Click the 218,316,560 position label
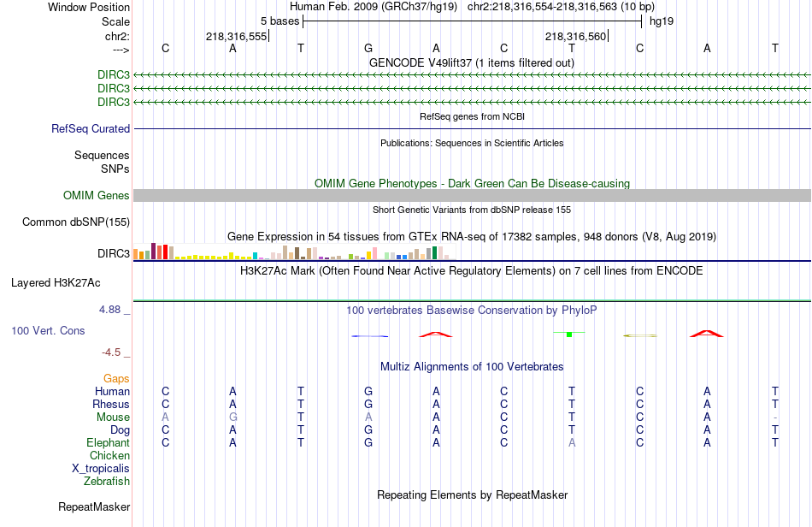 (575, 36)
